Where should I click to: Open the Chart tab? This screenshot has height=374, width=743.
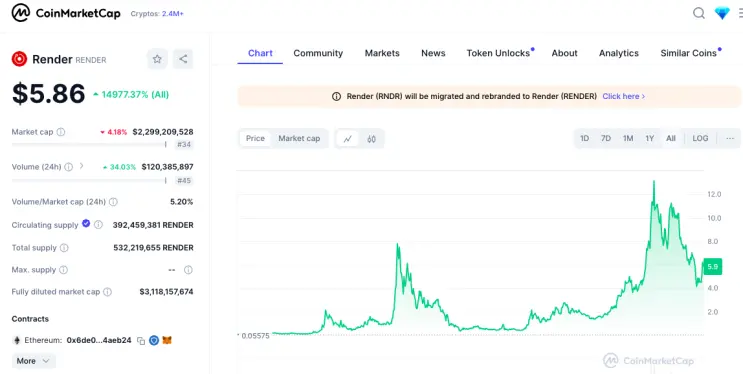point(260,53)
